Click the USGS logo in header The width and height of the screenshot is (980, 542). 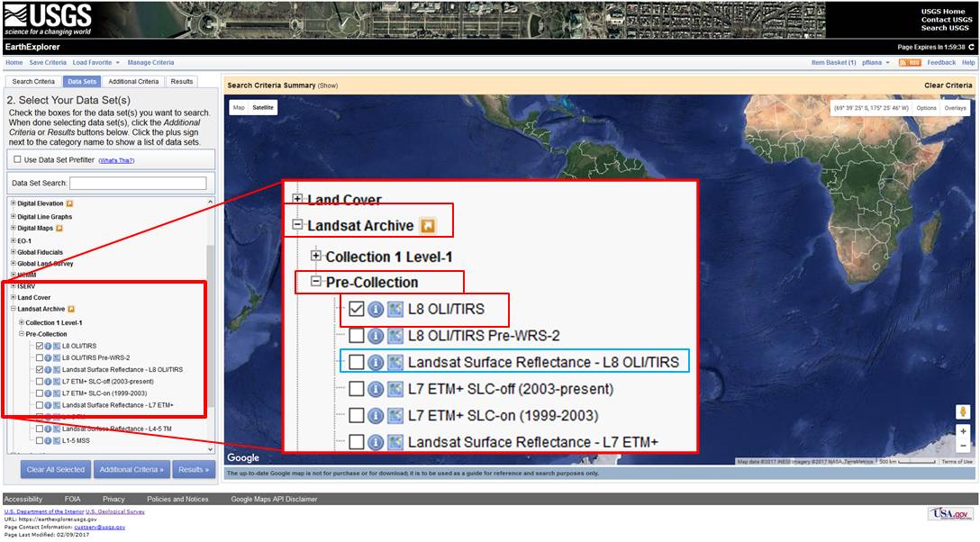click(48, 19)
